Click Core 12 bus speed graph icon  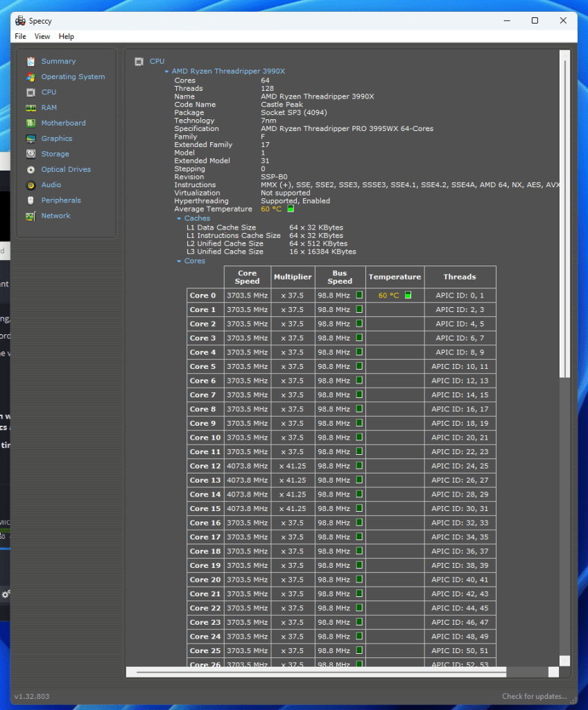[x=359, y=465]
